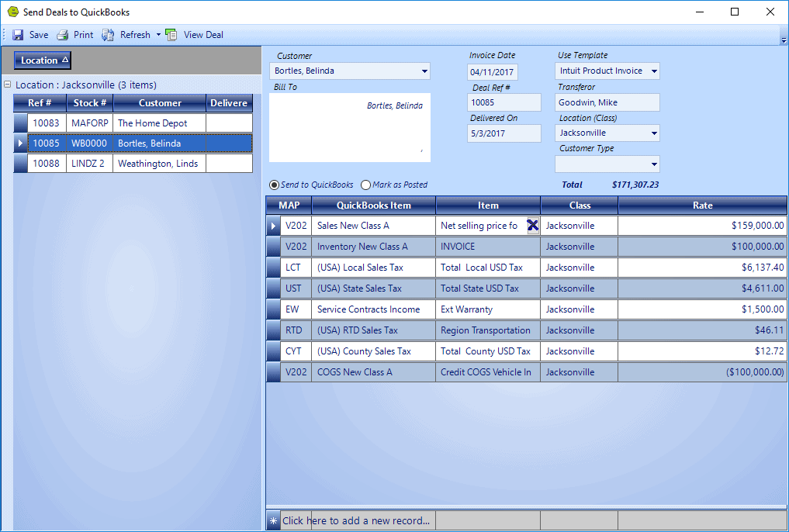
Task: Click the $159,000.00 rate cell
Action: click(x=702, y=226)
